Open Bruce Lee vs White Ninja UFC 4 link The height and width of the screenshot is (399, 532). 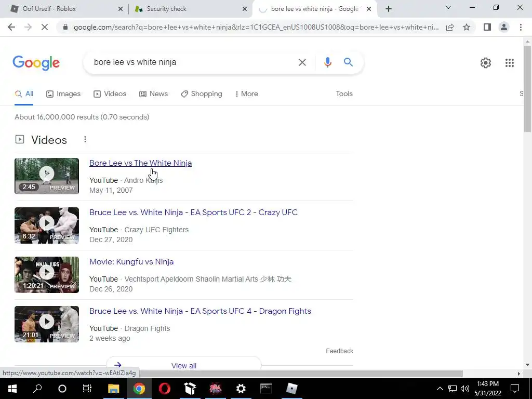tap(200, 311)
